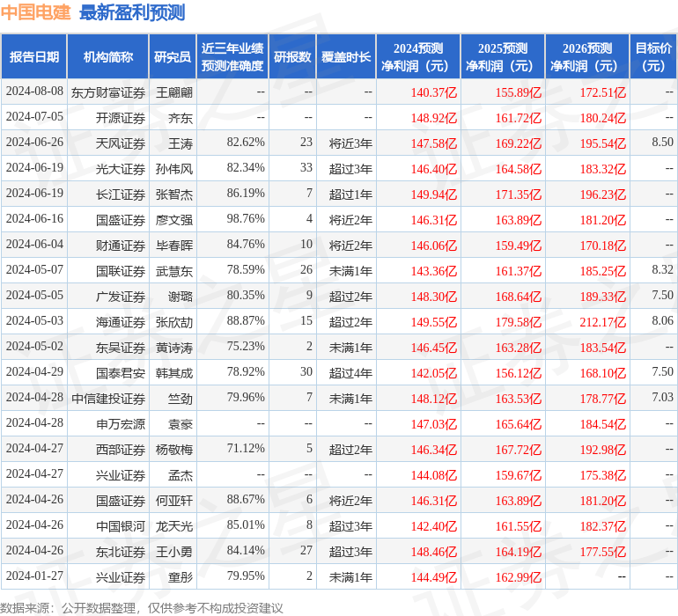Click the date 2024-01-27

pyautogui.click(x=34, y=576)
